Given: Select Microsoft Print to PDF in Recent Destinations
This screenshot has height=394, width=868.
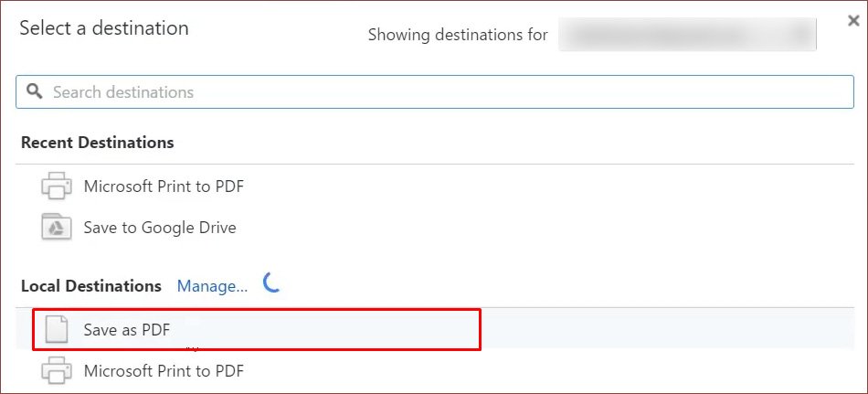Looking at the screenshot, I should tap(164, 186).
